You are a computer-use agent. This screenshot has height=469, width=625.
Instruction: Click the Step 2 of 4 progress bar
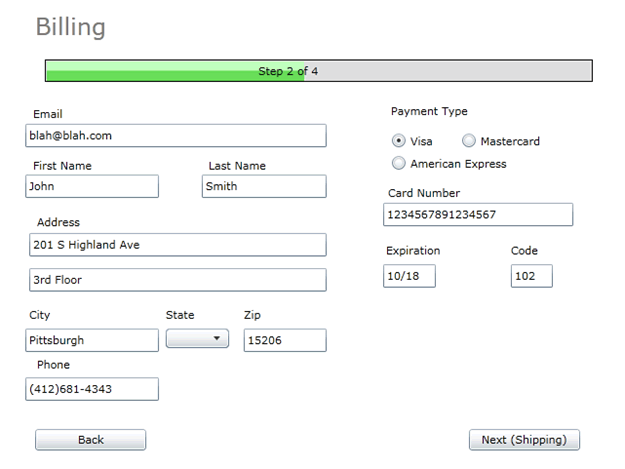[319, 71]
